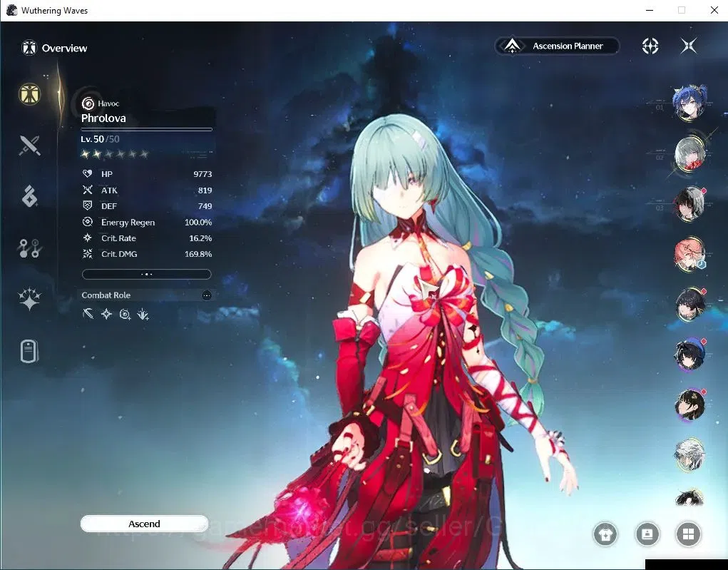Screen dimensions: 728x570
Task: Click the Combat Role label
Action: tap(106, 295)
